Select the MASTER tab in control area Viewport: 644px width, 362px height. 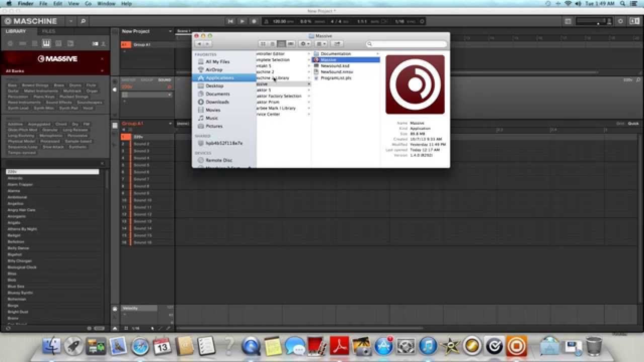coord(129,80)
